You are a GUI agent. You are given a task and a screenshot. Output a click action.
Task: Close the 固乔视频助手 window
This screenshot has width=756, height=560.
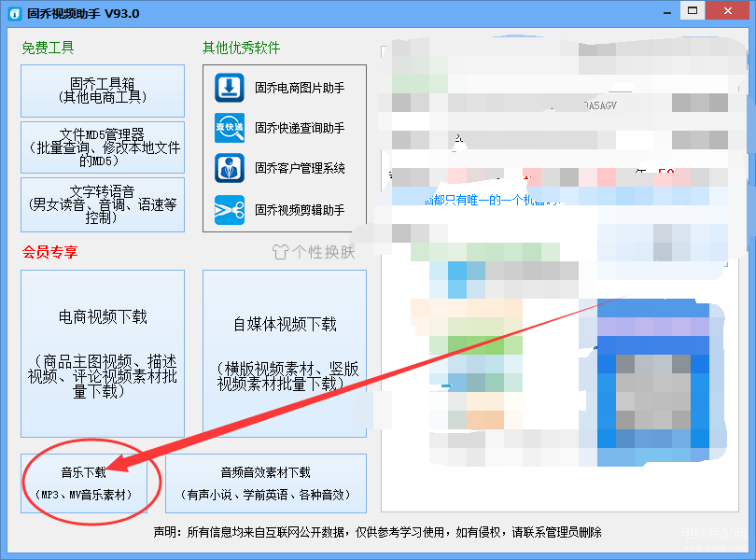pyautogui.click(x=728, y=10)
